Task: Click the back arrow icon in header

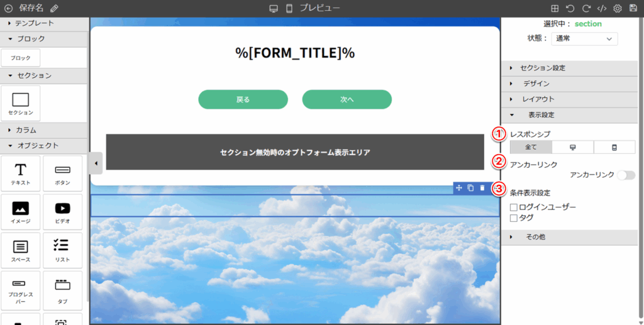Action: pyautogui.click(x=8, y=8)
